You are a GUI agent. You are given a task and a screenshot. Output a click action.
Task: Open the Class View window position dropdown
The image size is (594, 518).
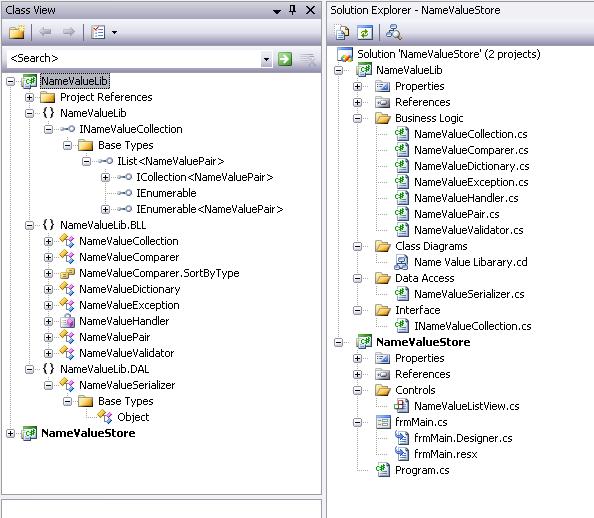277,11
